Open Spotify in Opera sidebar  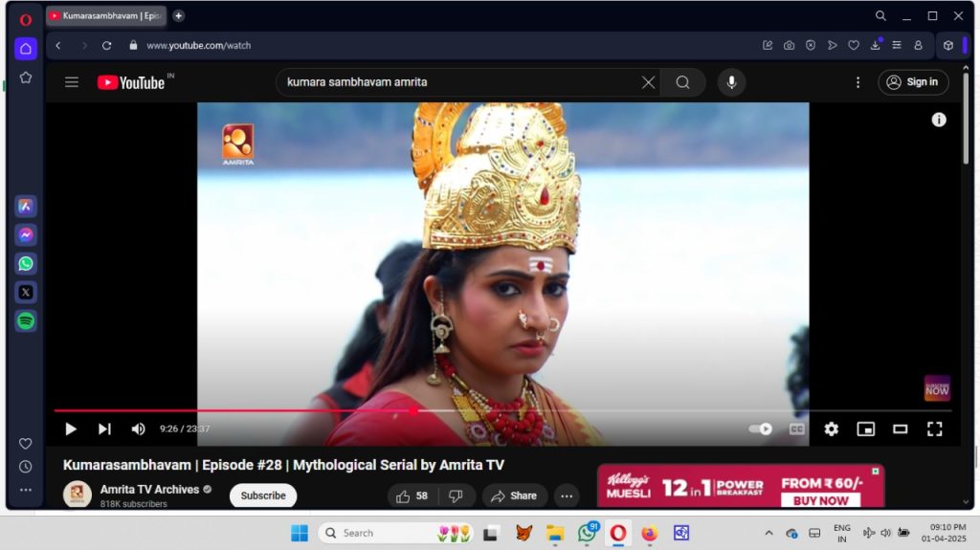coord(26,320)
